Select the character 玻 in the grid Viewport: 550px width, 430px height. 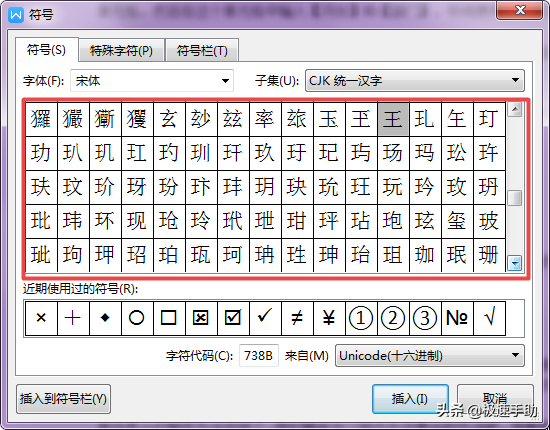(x=489, y=221)
